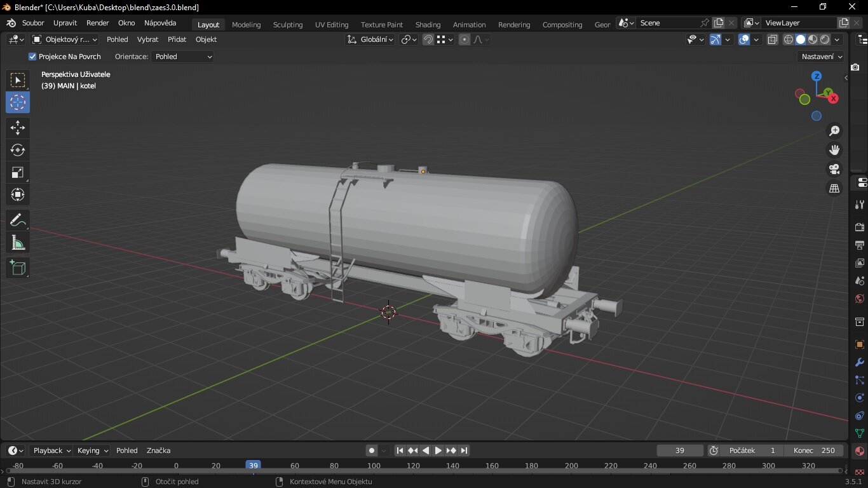Open the Orientace Pohled dropdown
This screenshot has width=868, height=488.
(183, 57)
